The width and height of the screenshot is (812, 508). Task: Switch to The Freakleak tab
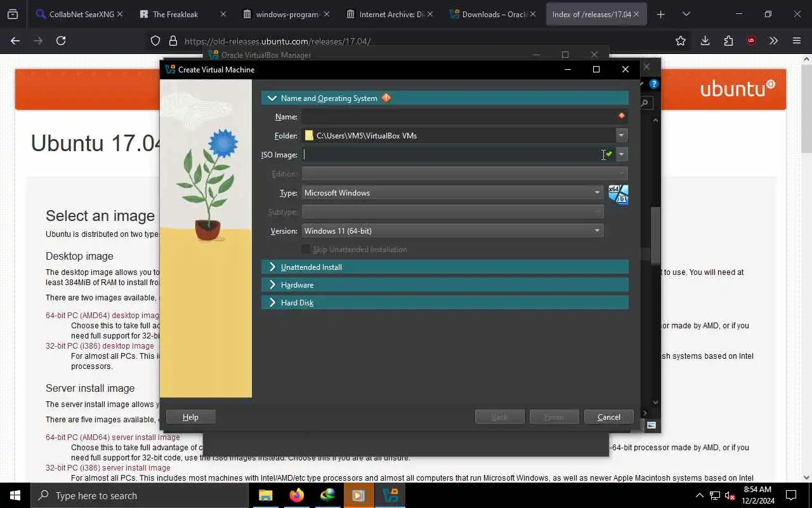(183, 14)
